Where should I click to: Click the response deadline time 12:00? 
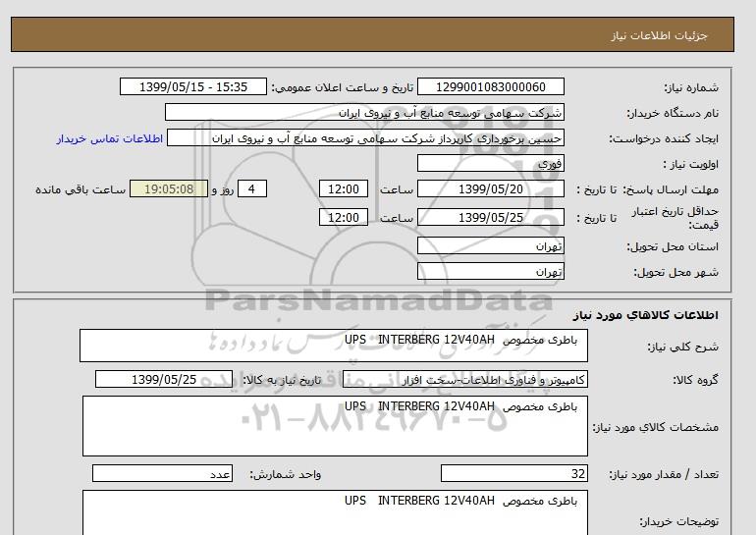click(x=344, y=188)
